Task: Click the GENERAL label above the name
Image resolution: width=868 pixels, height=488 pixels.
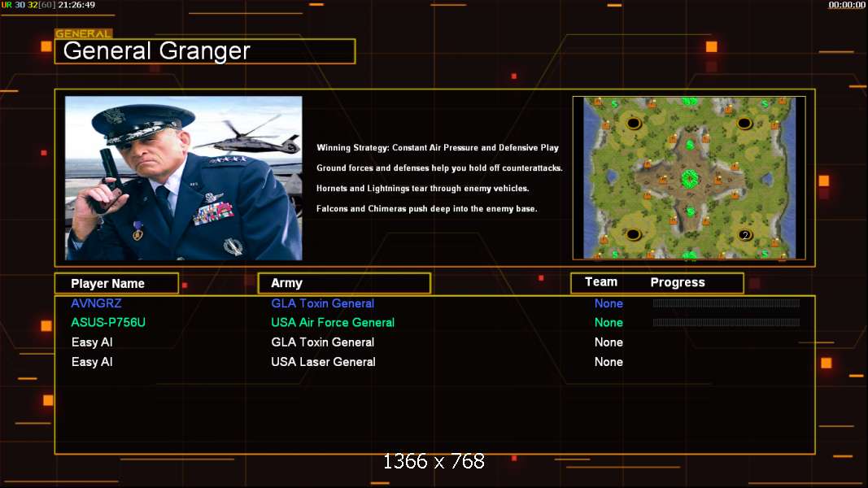Action: pos(83,33)
